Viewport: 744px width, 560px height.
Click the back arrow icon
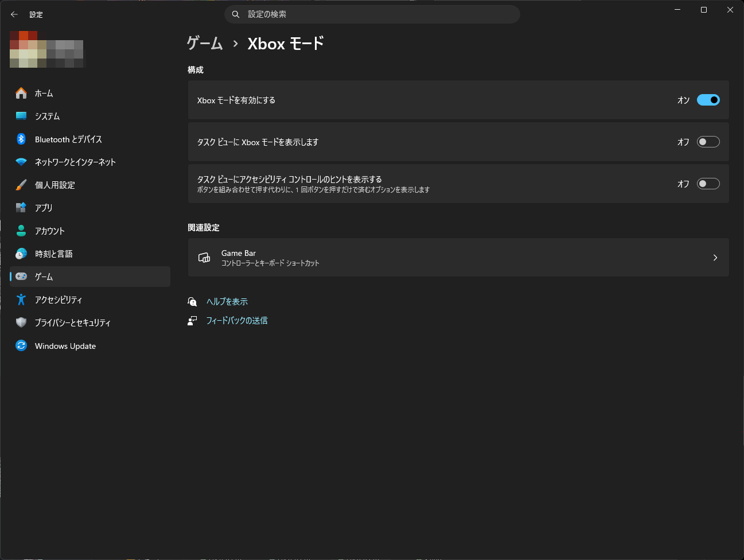14,14
